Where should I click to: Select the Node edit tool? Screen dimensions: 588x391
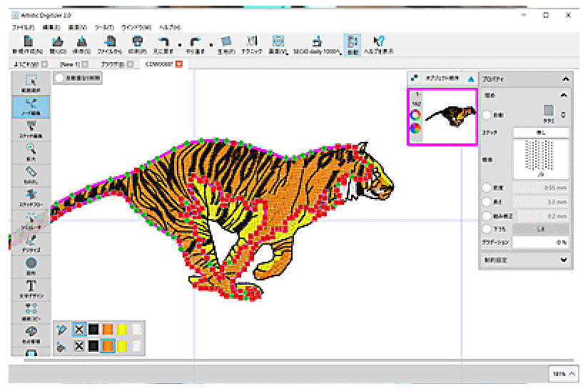(31, 106)
